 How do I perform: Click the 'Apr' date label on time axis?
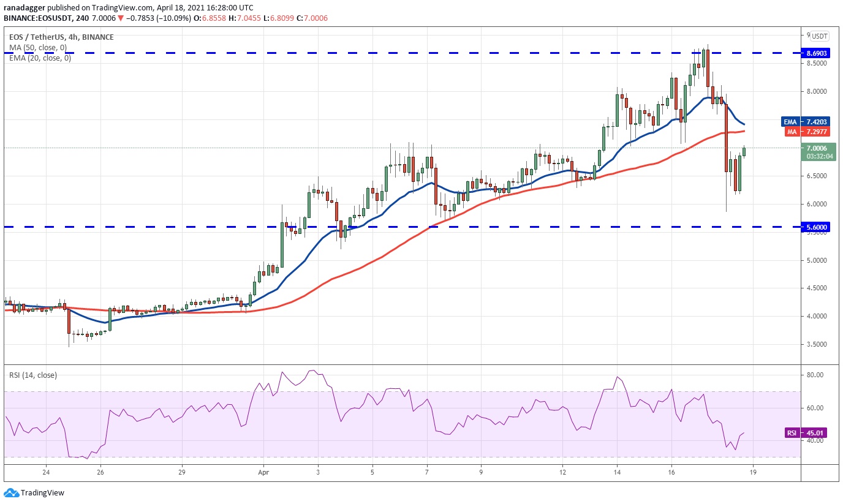(263, 473)
